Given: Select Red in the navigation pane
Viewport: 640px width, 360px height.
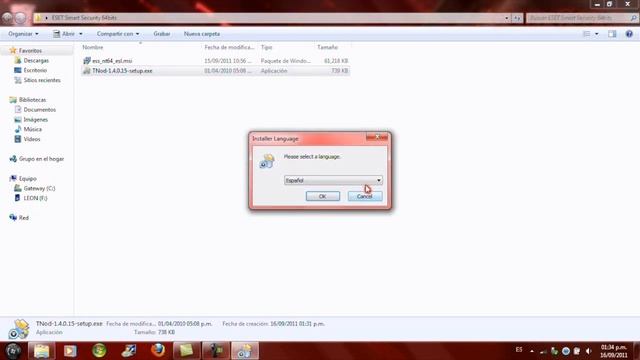Looking at the screenshot, I should point(24,218).
